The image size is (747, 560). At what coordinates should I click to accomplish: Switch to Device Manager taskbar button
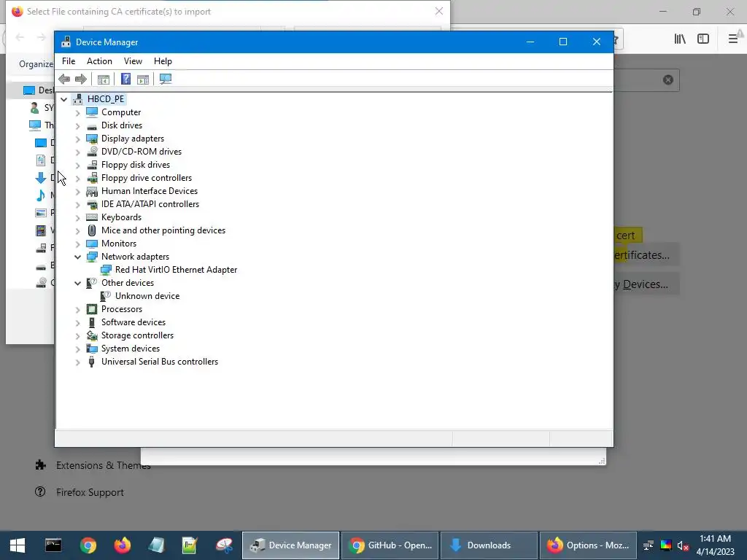coord(290,545)
